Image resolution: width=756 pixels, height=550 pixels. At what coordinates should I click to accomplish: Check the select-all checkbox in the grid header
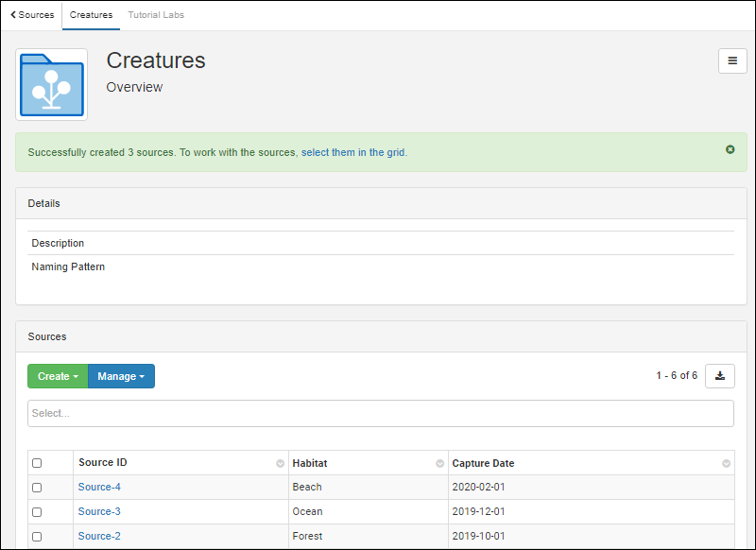pyautogui.click(x=36, y=462)
